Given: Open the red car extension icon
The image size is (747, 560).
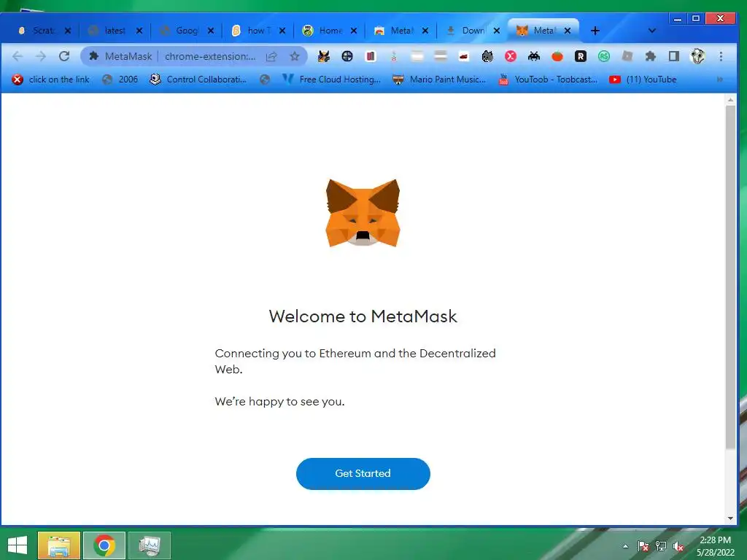Looking at the screenshot, I should (x=464, y=57).
